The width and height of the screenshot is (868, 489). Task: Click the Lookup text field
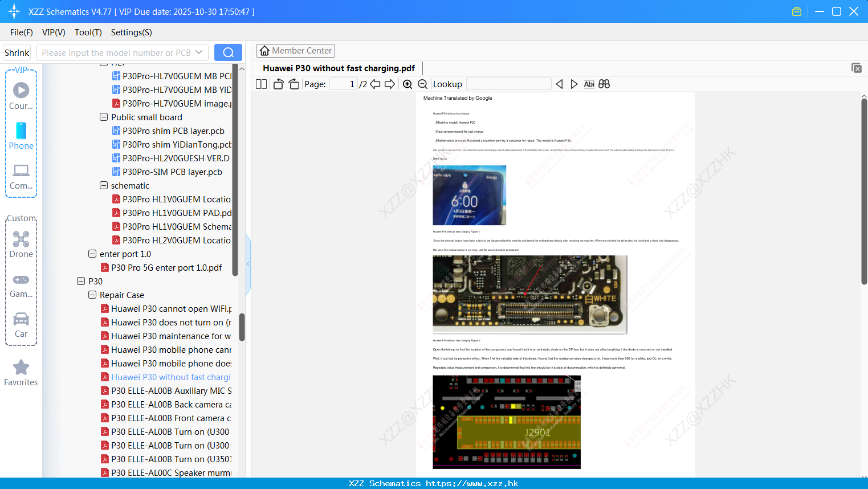coord(509,84)
